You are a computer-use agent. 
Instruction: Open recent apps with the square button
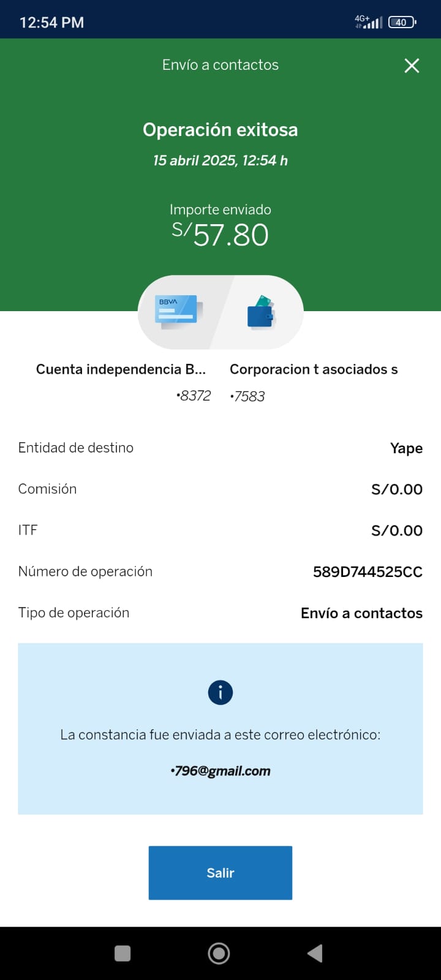pos(123,953)
